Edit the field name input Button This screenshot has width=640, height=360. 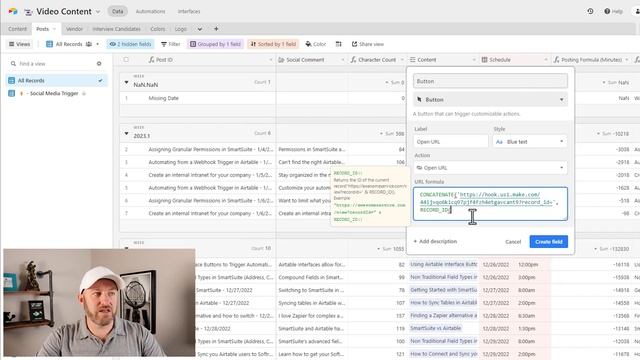pos(490,81)
